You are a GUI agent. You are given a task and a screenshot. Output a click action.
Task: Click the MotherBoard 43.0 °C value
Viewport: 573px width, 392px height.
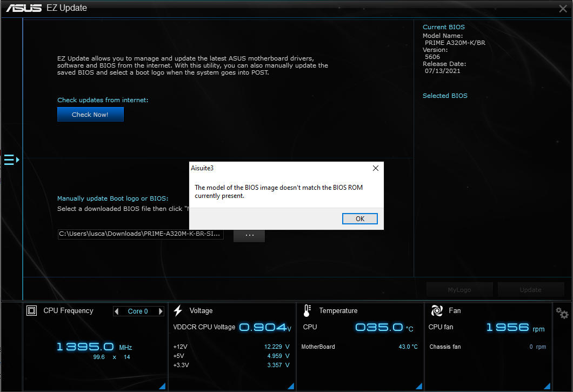[408, 347]
